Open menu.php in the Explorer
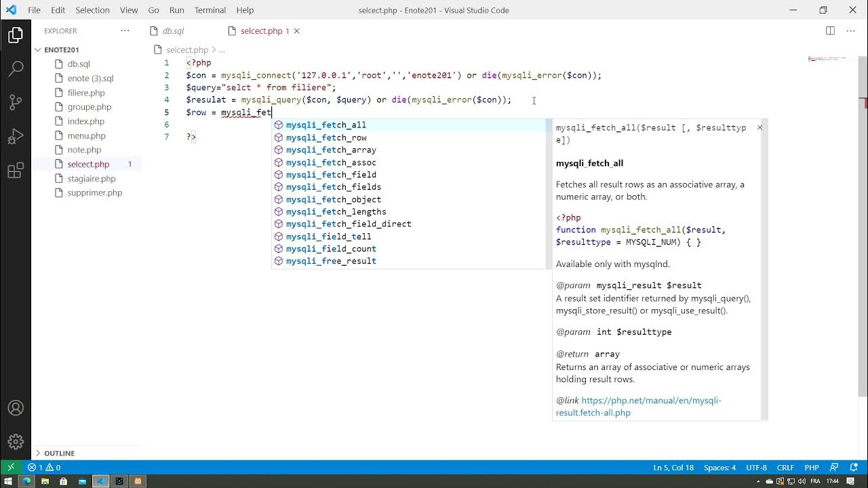Image resolution: width=868 pixels, height=488 pixels. point(86,136)
